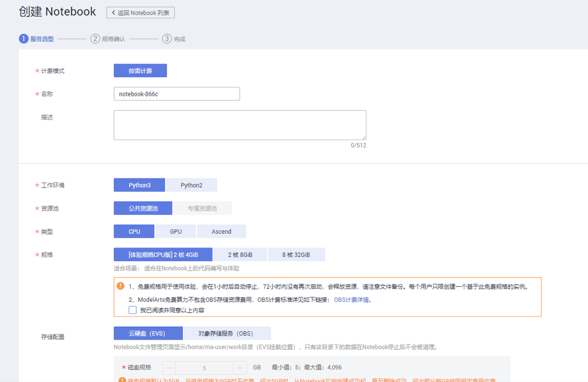The image size is (588, 382).
Task: Select 云硬盘（EVS）storage option
Action: point(148,333)
